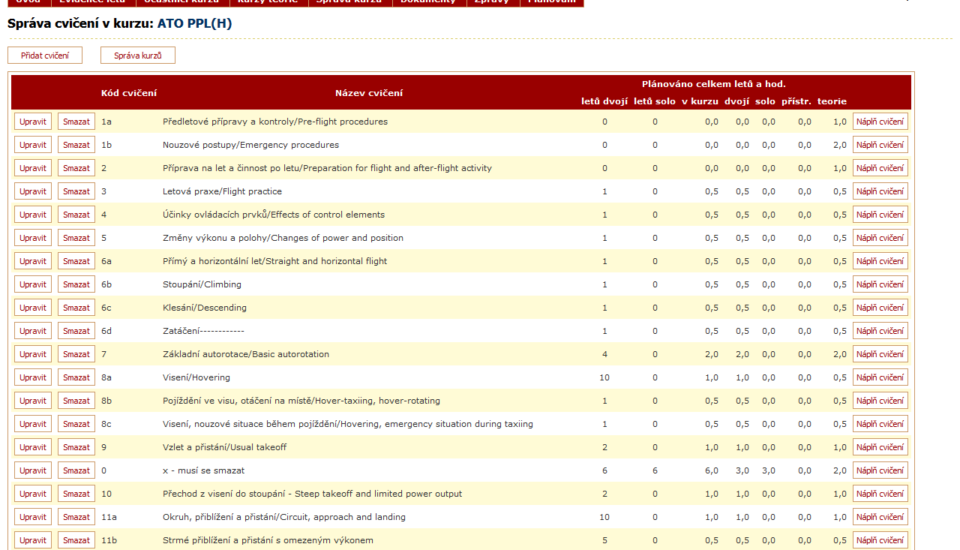Edit exercise 7 Základní autorotace
This screenshot has width=960, height=550.
click(x=32, y=354)
